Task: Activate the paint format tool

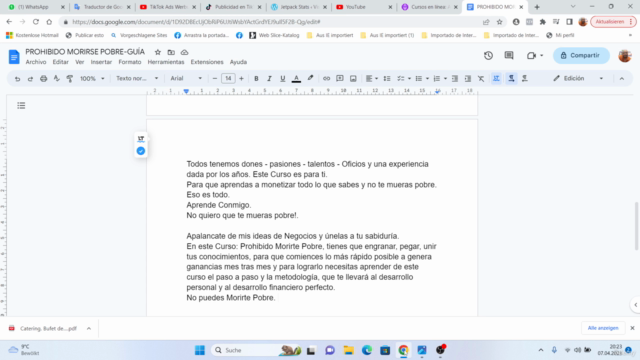Action: pos(69,78)
